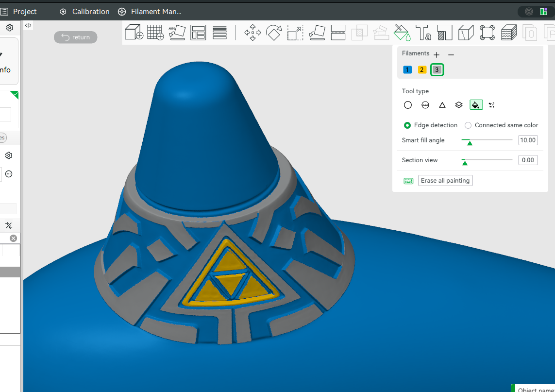
Task: Open the Project tab
Action: pyautogui.click(x=19, y=12)
